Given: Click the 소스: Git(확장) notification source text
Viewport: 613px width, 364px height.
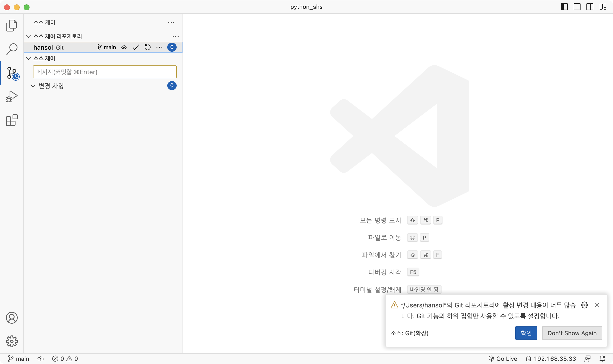Looking at the screenshot, I should pyautogui.click(x=410, y=333).
